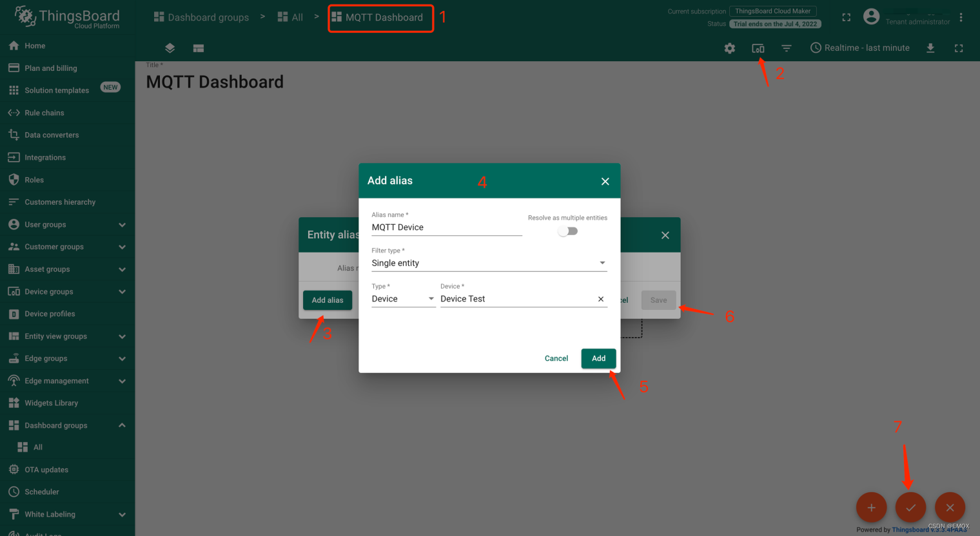Expand White Labeling menu
980x536 pixels.
67,514
